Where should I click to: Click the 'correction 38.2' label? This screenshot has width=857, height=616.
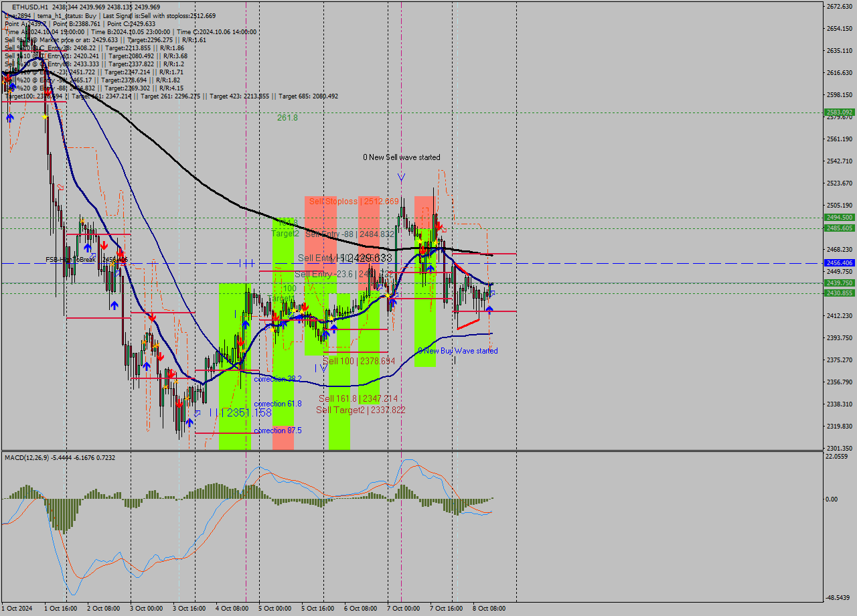click(278, 379)
